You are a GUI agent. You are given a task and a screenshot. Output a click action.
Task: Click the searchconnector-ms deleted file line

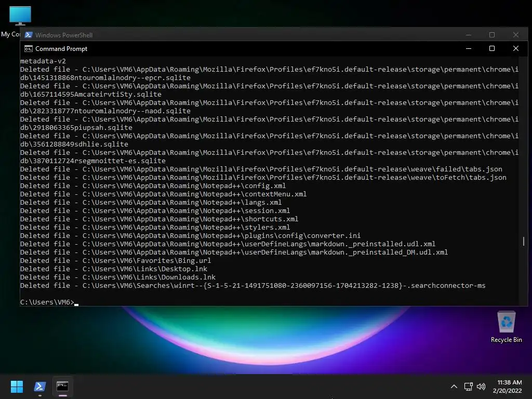click(253, 285)
